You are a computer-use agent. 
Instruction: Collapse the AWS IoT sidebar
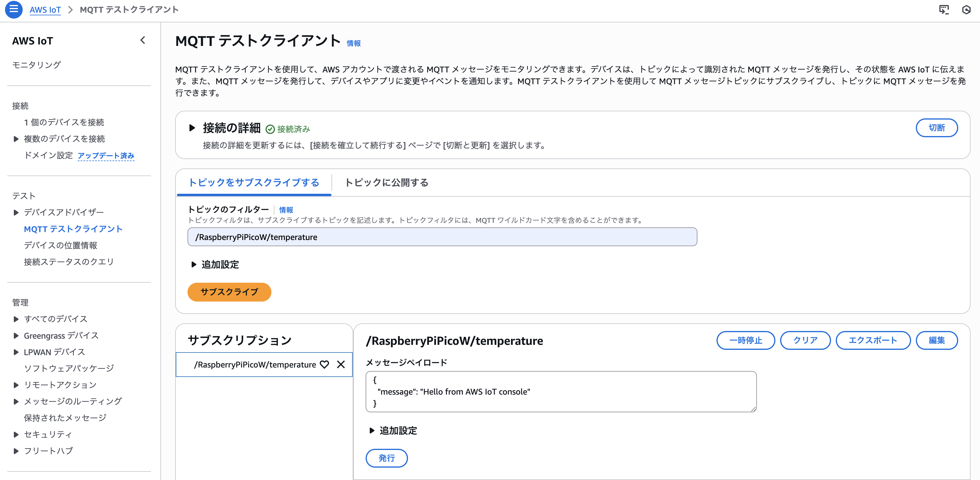click(x=143, y=40)
